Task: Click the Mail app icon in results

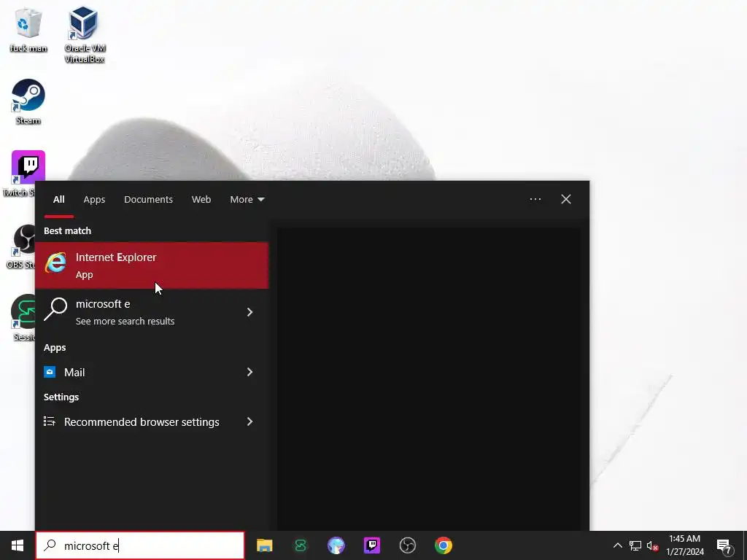Action: (x=50, y=372)
